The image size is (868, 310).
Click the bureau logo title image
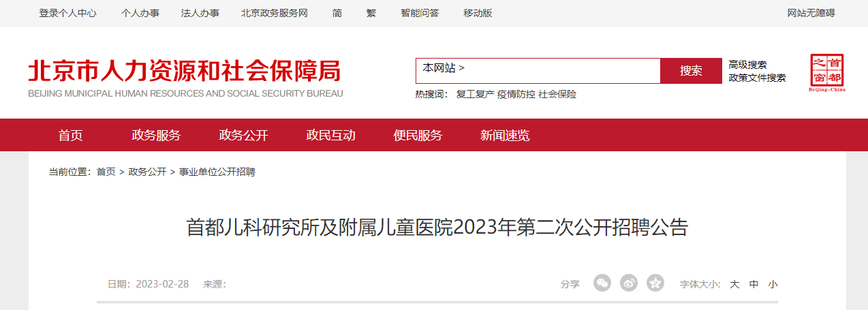pos(185,78)
